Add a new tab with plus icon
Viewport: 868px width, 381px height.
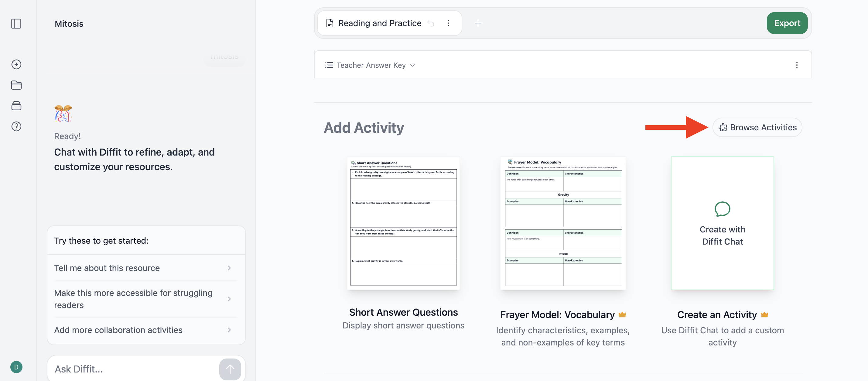[478, 23]
